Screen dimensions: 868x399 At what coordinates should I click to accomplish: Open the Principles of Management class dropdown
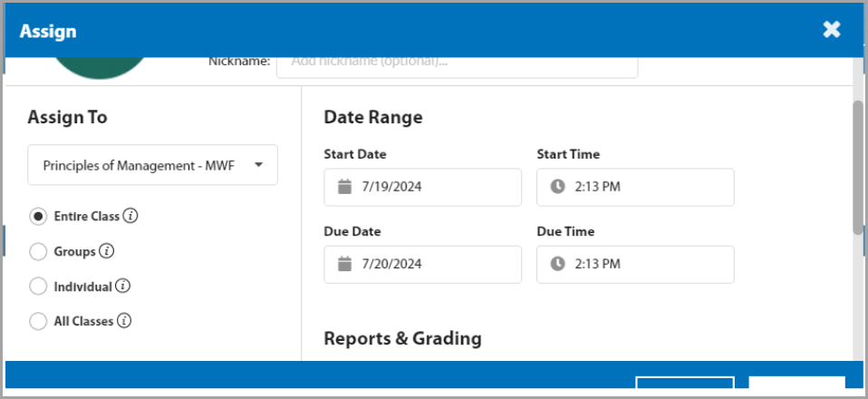click(x=152, y=165)
